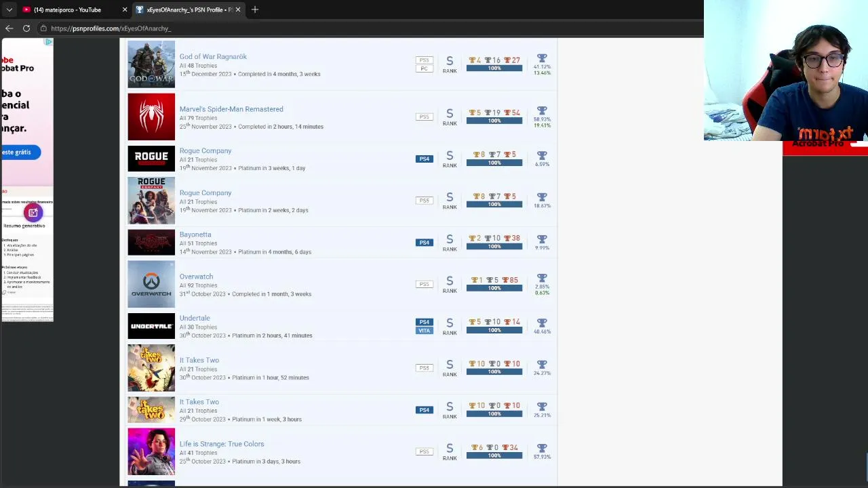Click PS5 badge on Overwatch row
The height and width of the screenshot is (488, 868).
[x=425, y=284]
